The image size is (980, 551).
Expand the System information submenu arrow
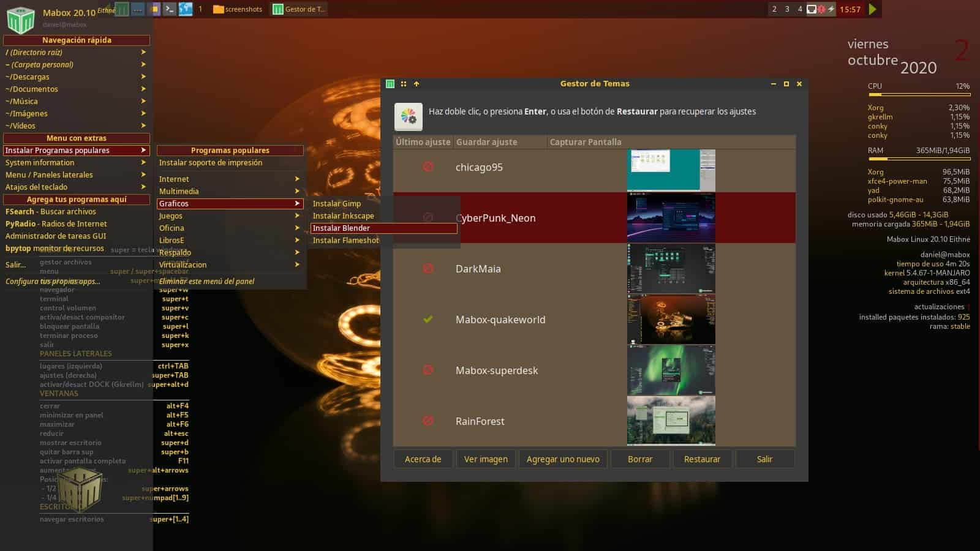(143, 162)
